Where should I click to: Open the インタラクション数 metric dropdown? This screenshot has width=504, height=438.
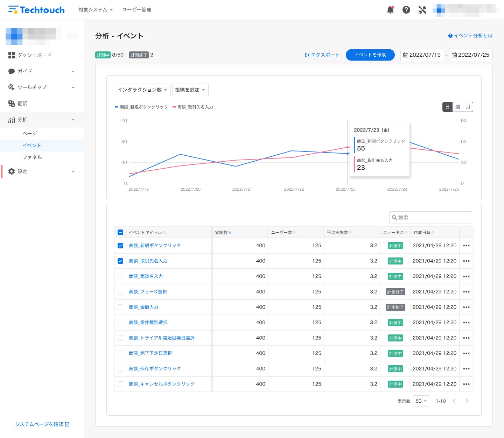(142, 90)
